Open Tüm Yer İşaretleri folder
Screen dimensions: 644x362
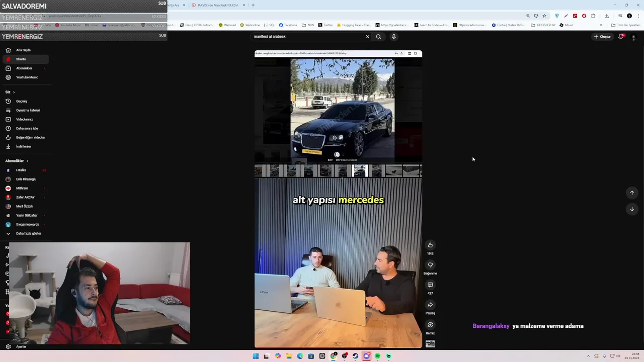pyautogui.click(x=625, y=25)
